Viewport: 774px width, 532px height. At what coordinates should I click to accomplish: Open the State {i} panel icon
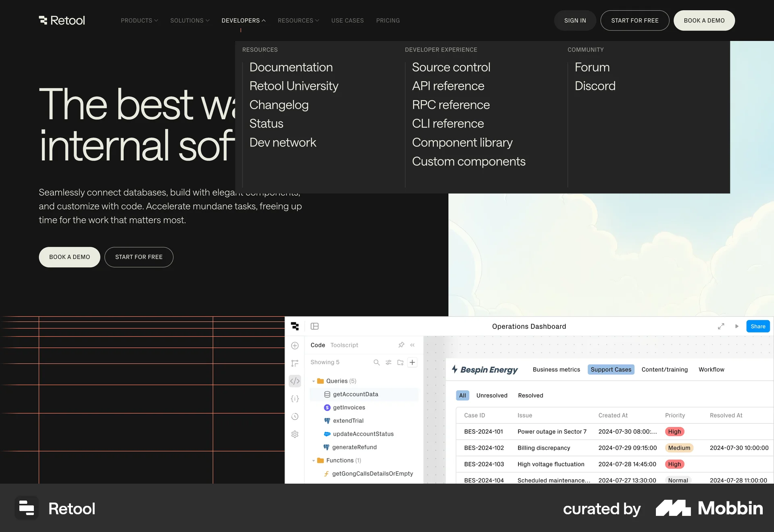[x=295, y=399]
